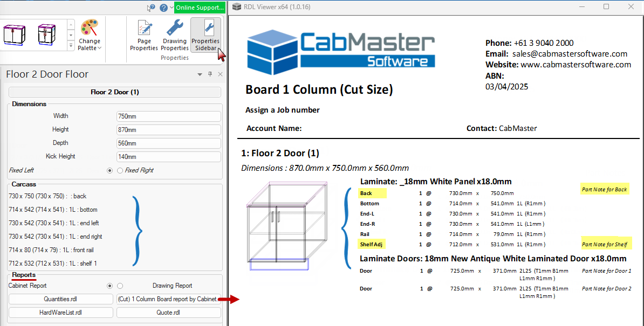Image resolution: width=644 pixels, height=326 pixels.
Task: Click the CabMaster Software logo in report
Action: tap(340, 52)
